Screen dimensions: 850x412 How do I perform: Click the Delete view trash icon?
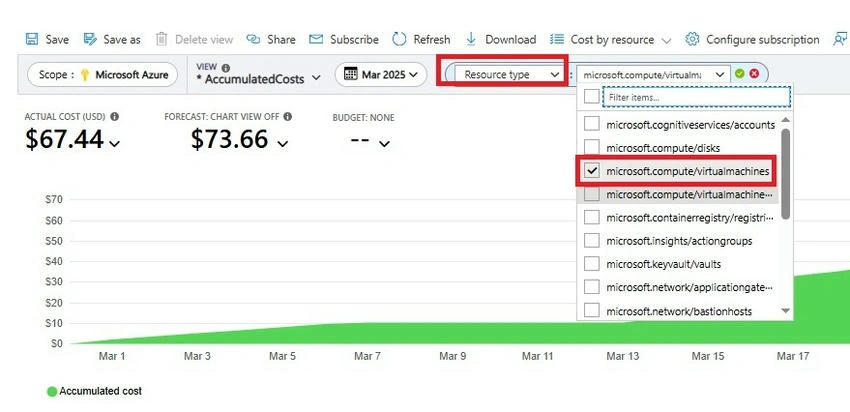[x=161, y=40]
